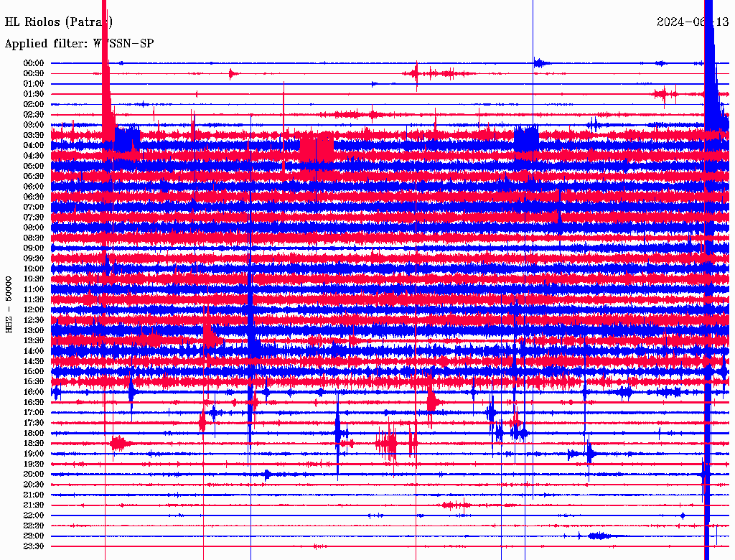Click the 00:00 time label
This screenshot has height=560, width=735.
click(34, 63)
